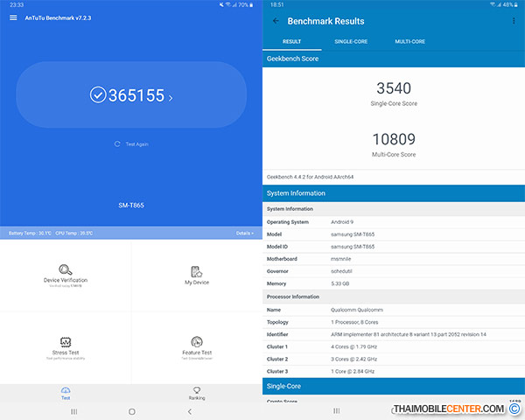Tap Android back button in AnTuTu

pos(190,411)
